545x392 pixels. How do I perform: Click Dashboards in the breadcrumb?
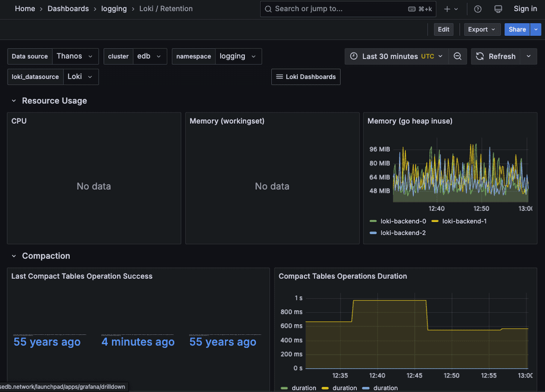click(x=68, y=9)
